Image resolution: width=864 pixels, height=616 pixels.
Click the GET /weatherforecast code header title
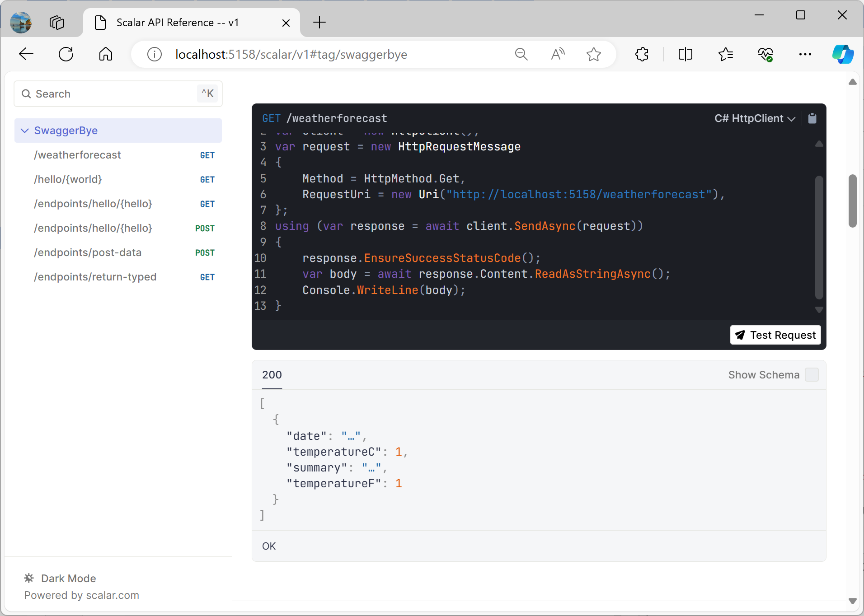[324, 118]
